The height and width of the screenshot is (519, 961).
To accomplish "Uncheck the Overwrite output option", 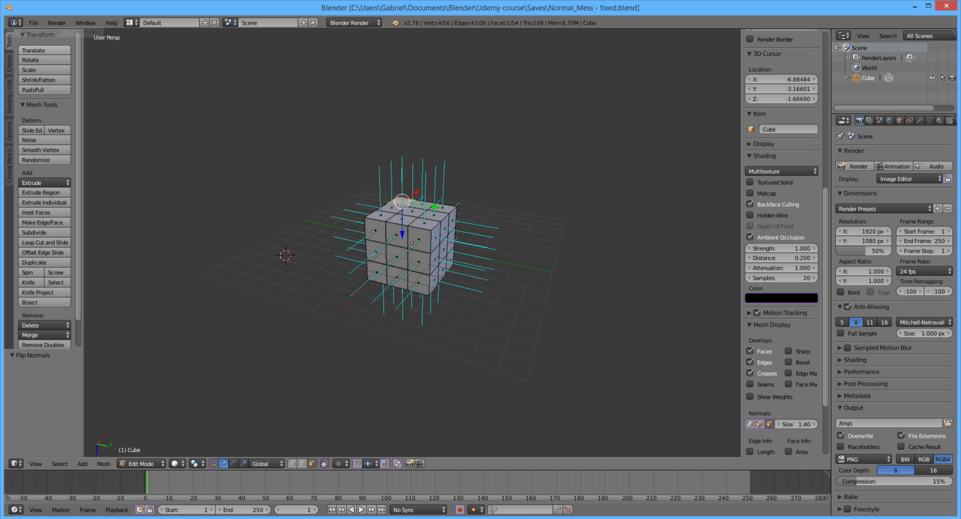I will click(x=841, y=436).
